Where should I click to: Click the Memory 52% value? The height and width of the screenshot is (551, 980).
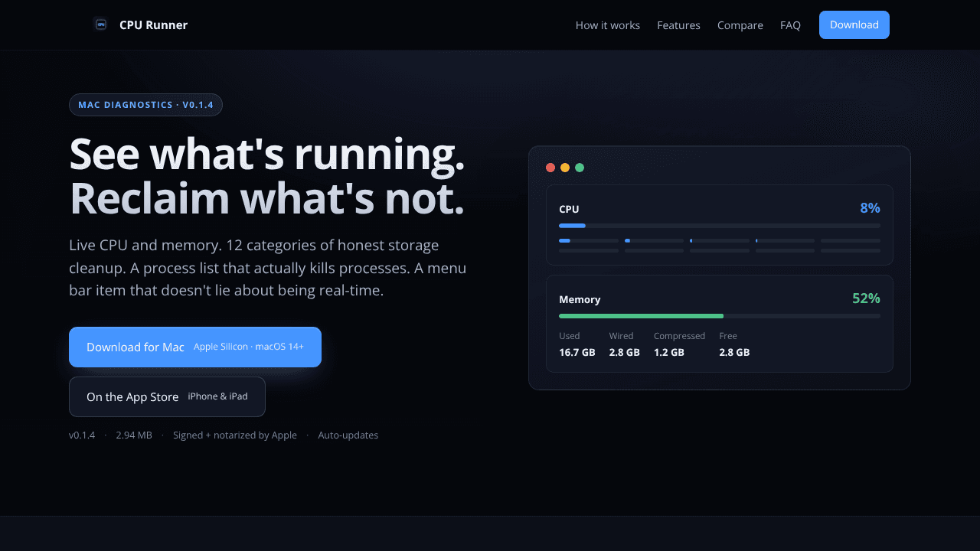(x=866, y=298)
